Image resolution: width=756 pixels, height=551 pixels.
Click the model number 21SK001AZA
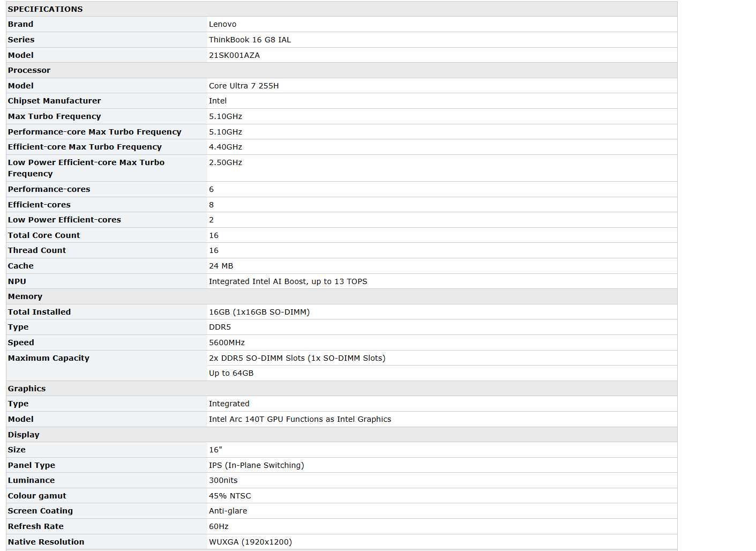click(x=234, y=55)
